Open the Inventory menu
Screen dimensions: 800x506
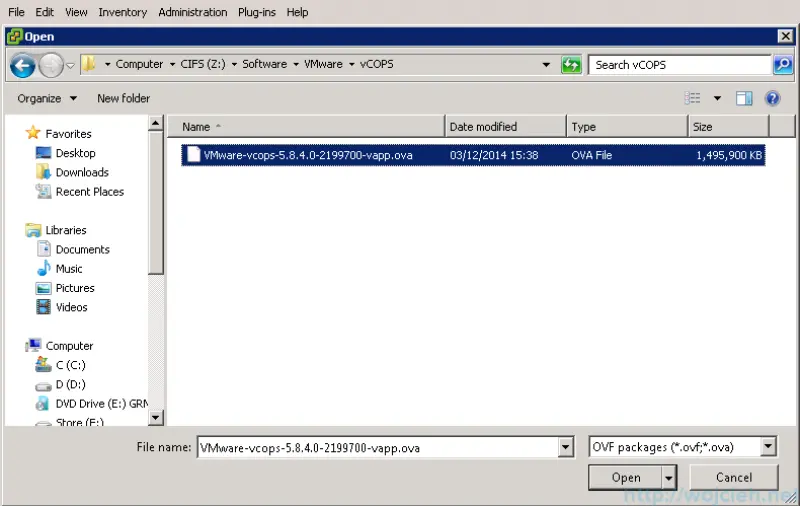(x=122, y=12)
